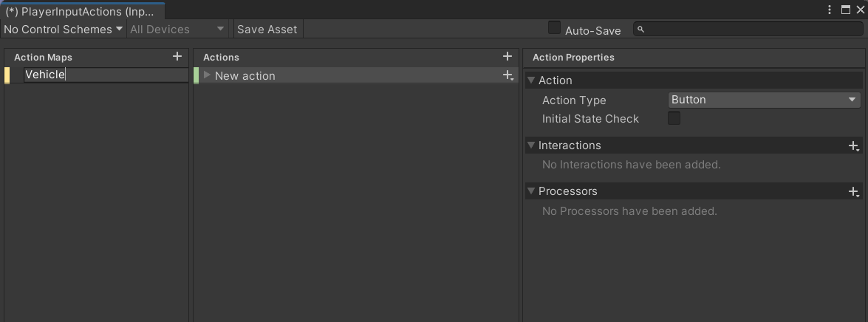Add a new action with plus icon
This screenshot has height=322, width=868.
(507, 56)
